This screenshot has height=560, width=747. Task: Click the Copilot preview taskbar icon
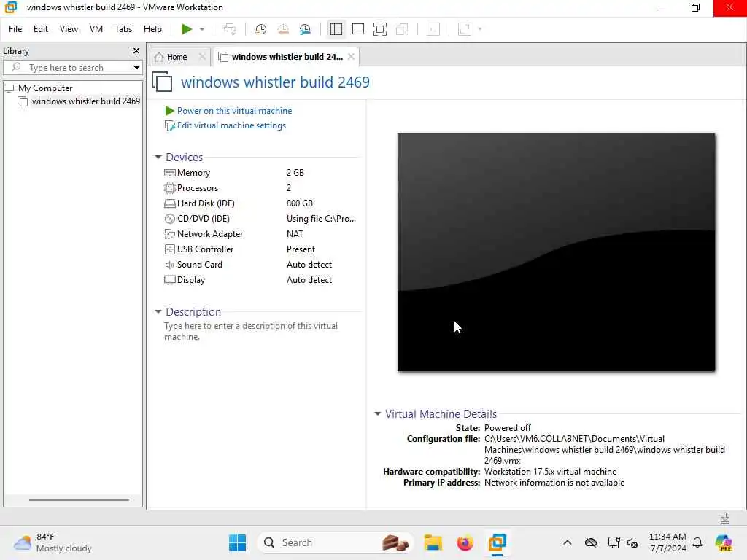pyautogui.click(x=724, y=542)
